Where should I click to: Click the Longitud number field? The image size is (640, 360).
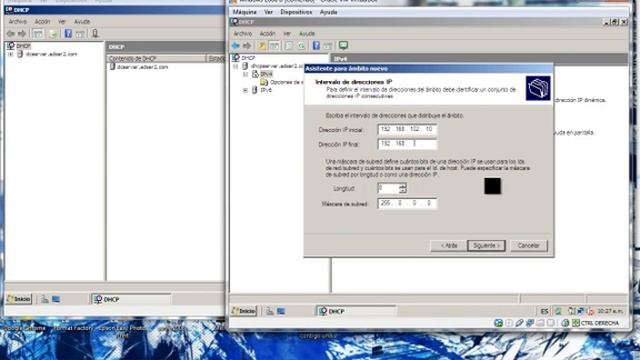(x=388, y=188)
